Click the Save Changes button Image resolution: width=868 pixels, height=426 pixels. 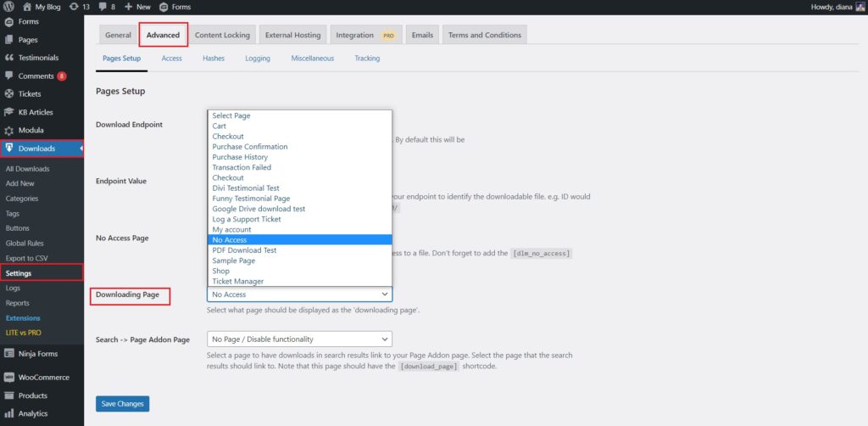(122, 404)
